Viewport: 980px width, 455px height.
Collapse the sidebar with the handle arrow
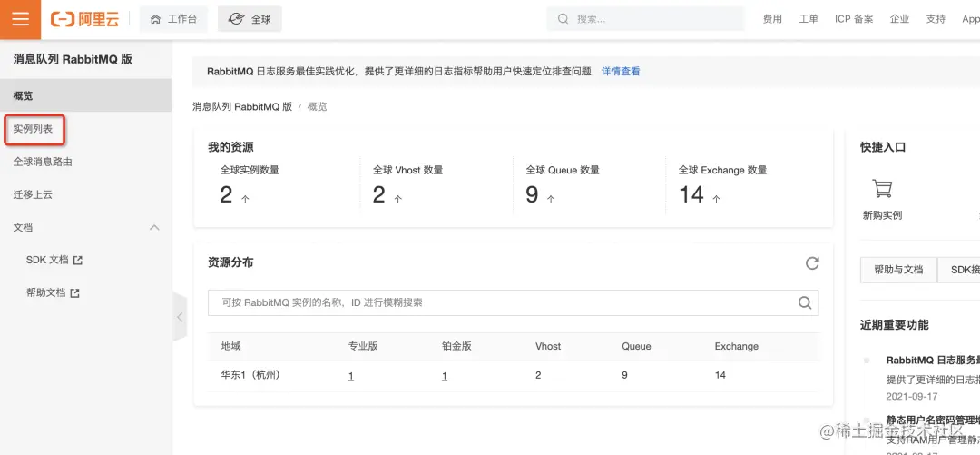(x=180, y=317)
